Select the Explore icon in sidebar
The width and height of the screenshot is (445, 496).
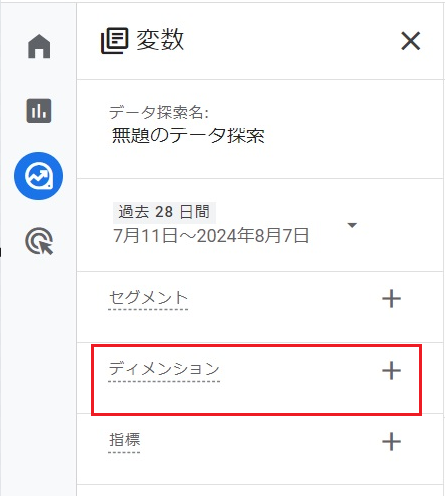39,176
